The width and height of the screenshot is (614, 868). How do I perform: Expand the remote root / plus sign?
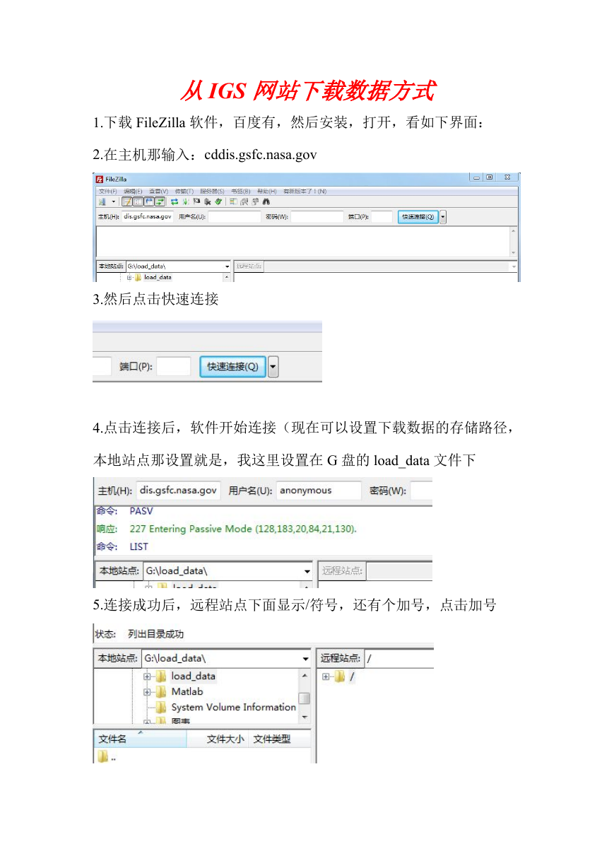click(x=326, y=676)
